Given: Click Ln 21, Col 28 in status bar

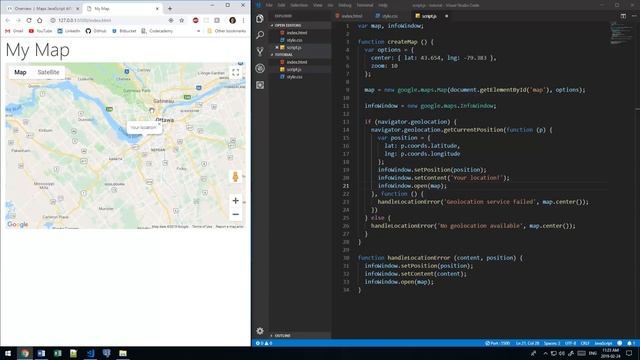Looking at the screenshot, I should (527, 343).
